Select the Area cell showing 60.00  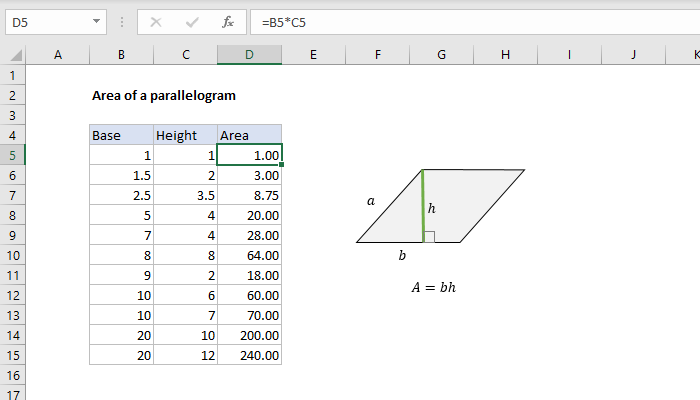250,296
